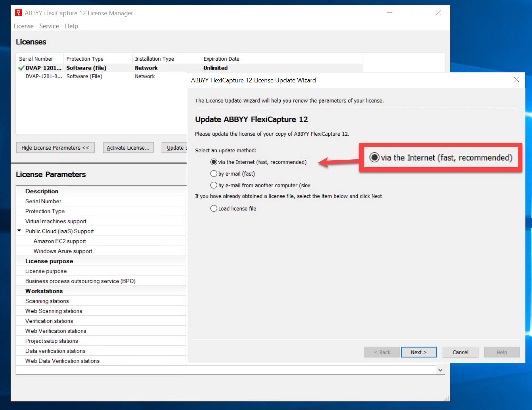532x410 pixels.
Task: Click the Next button in wizard
Action: (419, 352)
